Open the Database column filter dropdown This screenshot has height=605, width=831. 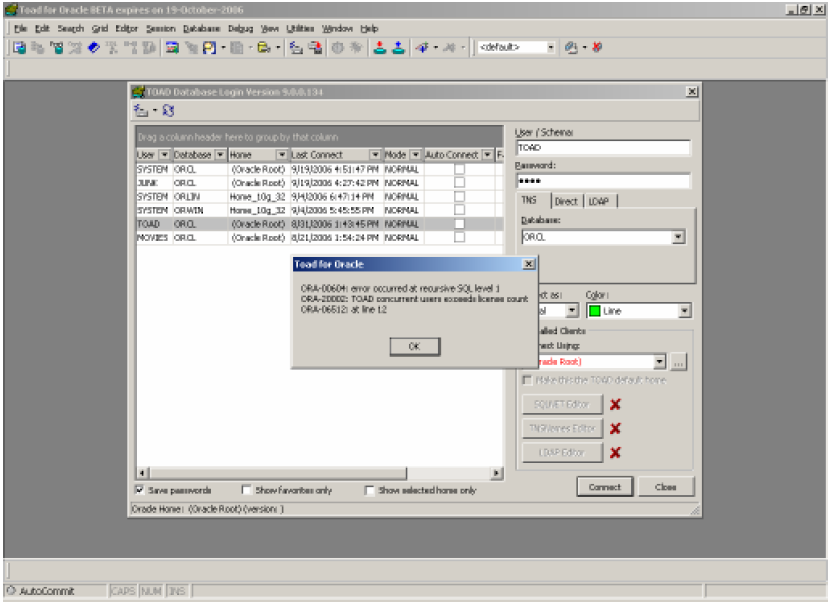coord(220,155)
